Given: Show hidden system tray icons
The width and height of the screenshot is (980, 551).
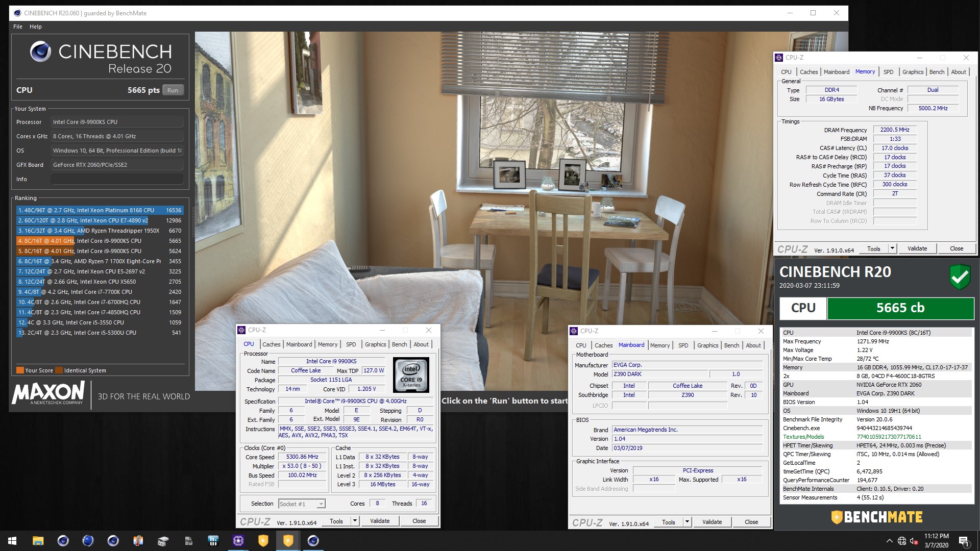Looking at the screenshot, I should [x=890, y=541].
